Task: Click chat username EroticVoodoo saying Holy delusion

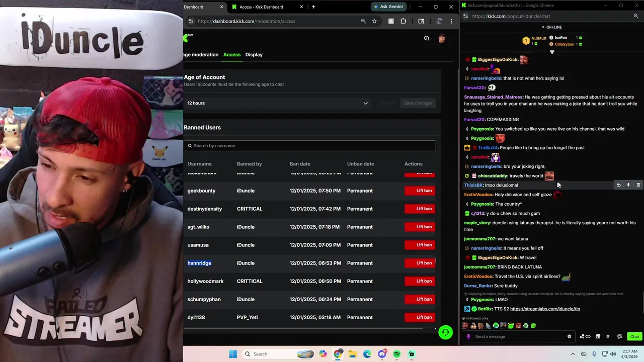Action: pyautogui.click(x=478, y=195)
